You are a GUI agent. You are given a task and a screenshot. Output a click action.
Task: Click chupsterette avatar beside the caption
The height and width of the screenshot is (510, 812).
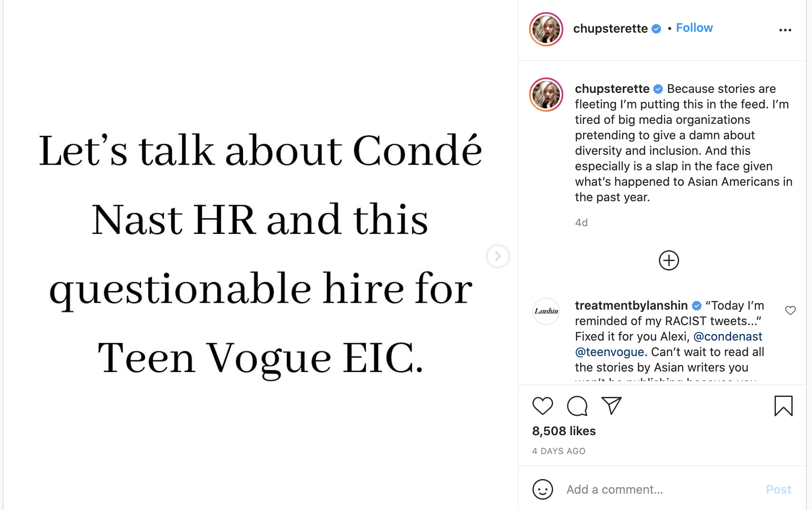pyautogui.click(x=546, y=95)
